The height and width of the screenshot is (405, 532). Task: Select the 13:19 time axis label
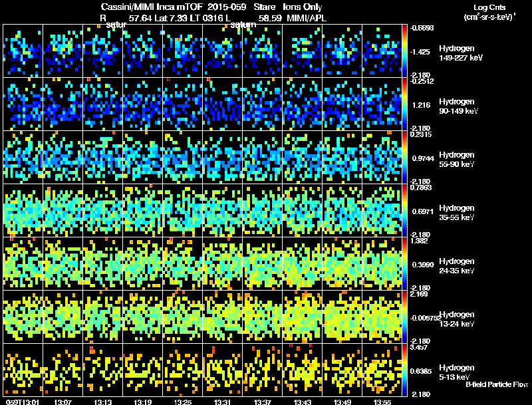click(143, 402)
